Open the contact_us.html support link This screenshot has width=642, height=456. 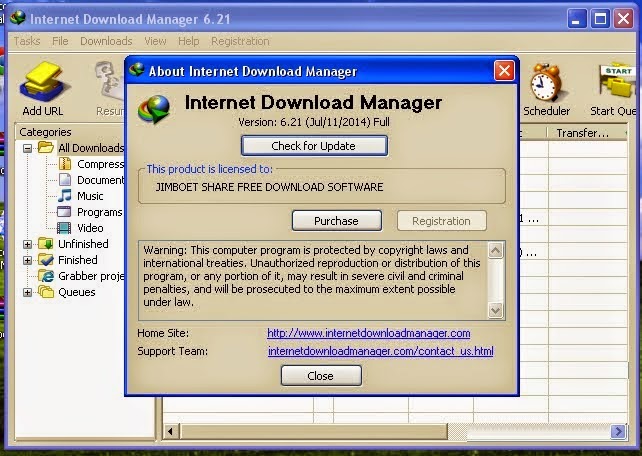coord(381,351)
